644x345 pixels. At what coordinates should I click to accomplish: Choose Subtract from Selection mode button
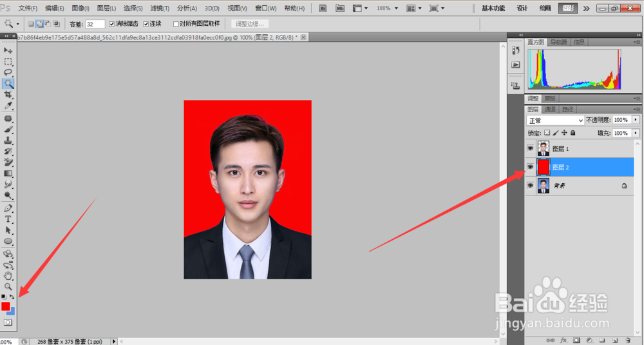click(x=48, y=25)
